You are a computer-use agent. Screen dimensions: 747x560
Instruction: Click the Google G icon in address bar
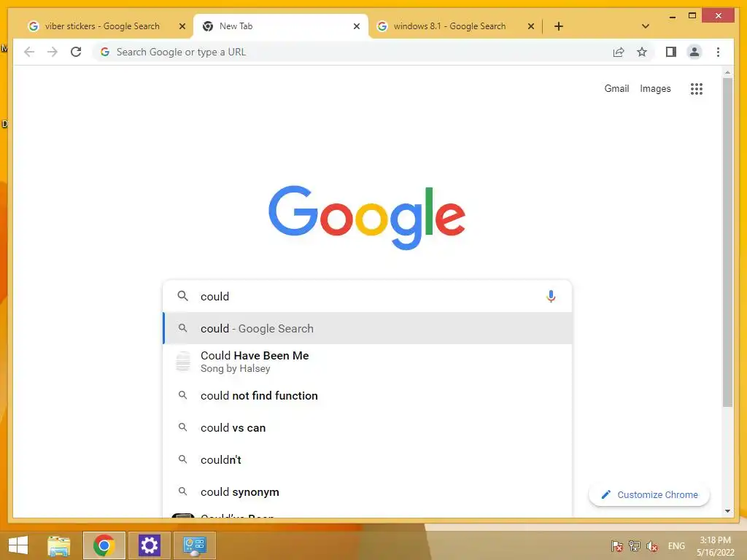pyautogui.click(x=105, y=52)
